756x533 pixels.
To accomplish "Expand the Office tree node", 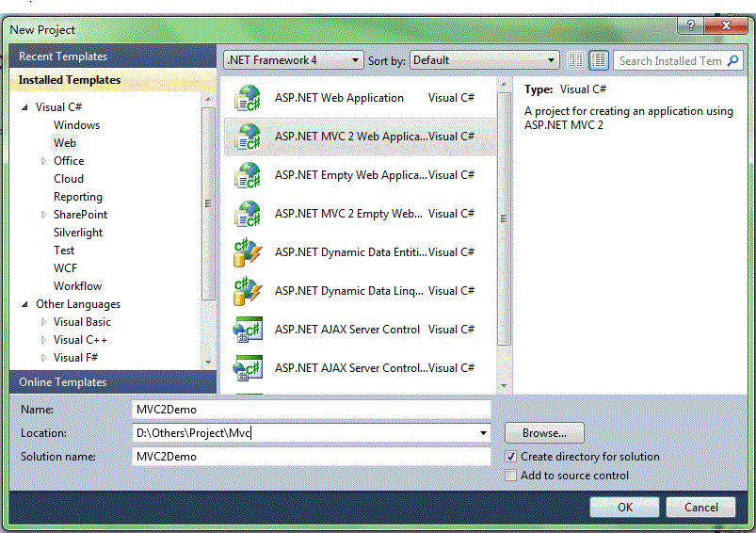I will coord(43,161).
